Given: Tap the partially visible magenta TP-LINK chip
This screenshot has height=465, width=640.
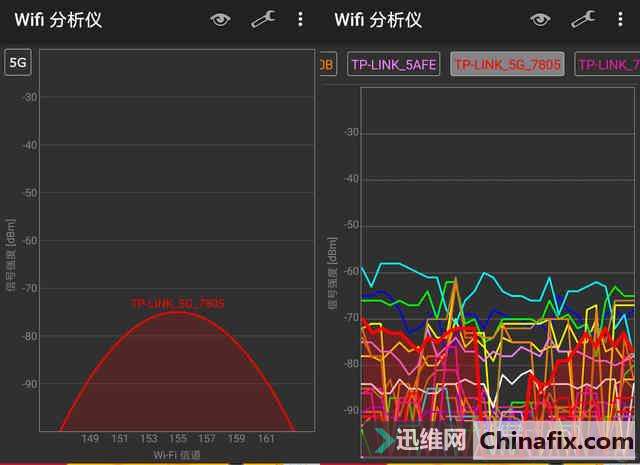Looking at the screenshot, I should pyautogui.click(x=608, y=65).
